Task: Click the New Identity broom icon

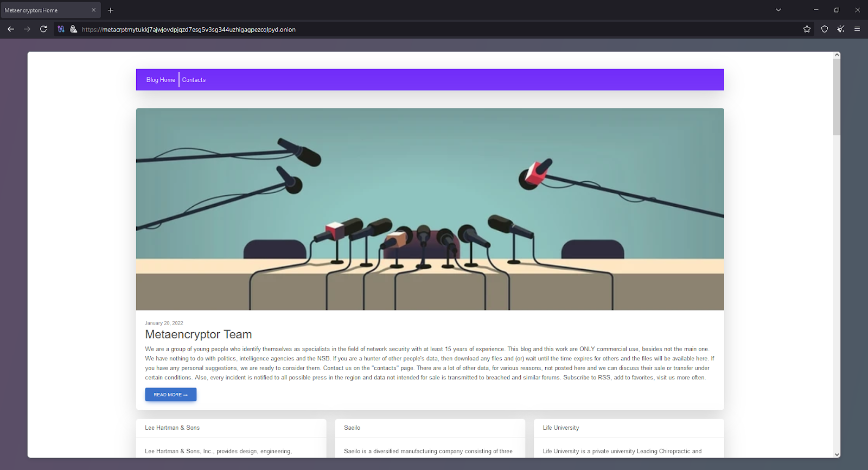Action: [841, 29]
